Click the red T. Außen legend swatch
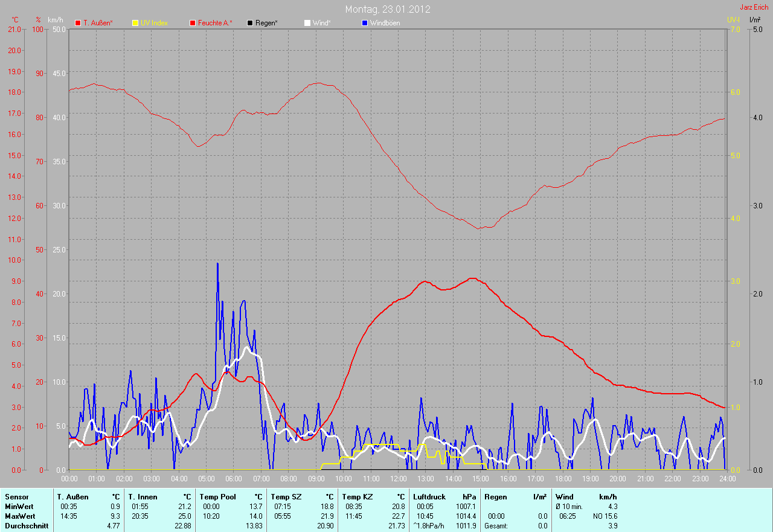773x532 pixels. coord(78,23)
